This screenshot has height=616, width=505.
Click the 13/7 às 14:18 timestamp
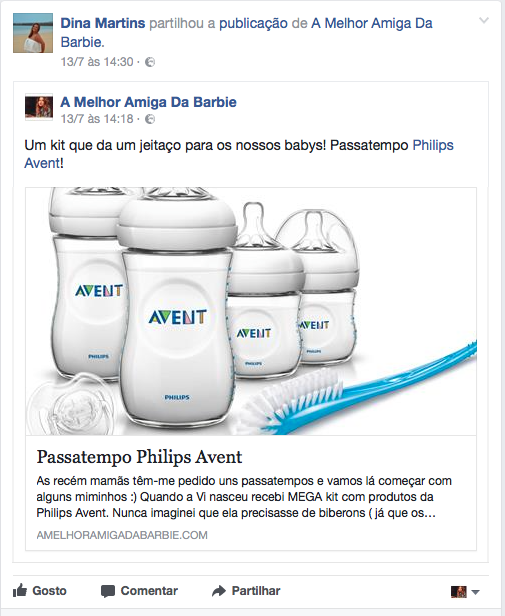point(97,119)
